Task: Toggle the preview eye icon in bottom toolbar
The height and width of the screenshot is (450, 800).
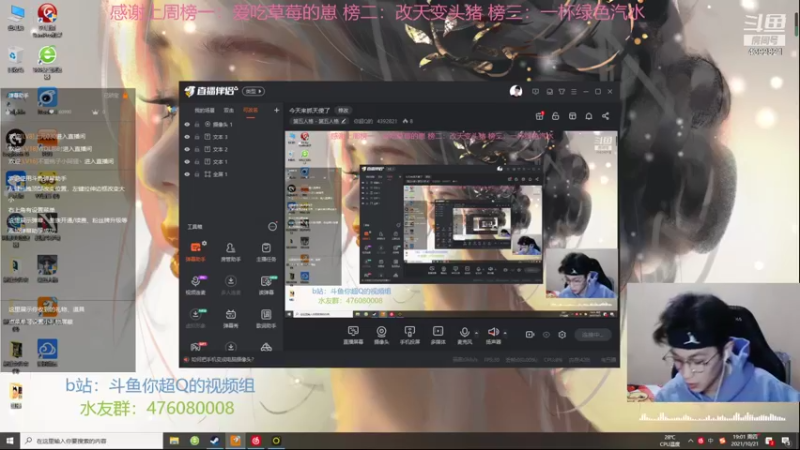Action: (546, 335)
